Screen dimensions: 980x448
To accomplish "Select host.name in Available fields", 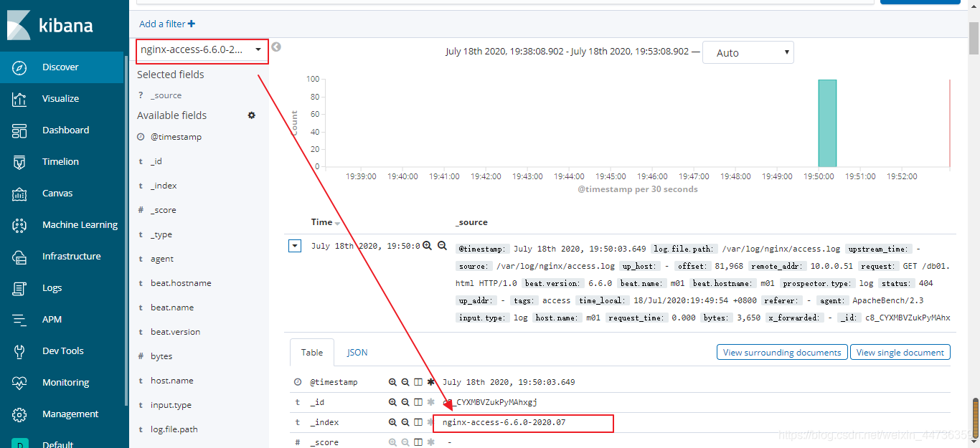I will click(172, 381).
